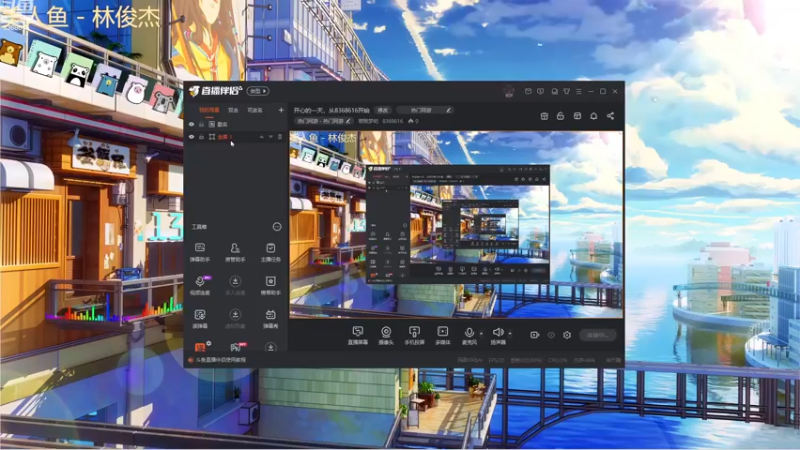Toggle lock on the red highlighted source row

(202, 137)
